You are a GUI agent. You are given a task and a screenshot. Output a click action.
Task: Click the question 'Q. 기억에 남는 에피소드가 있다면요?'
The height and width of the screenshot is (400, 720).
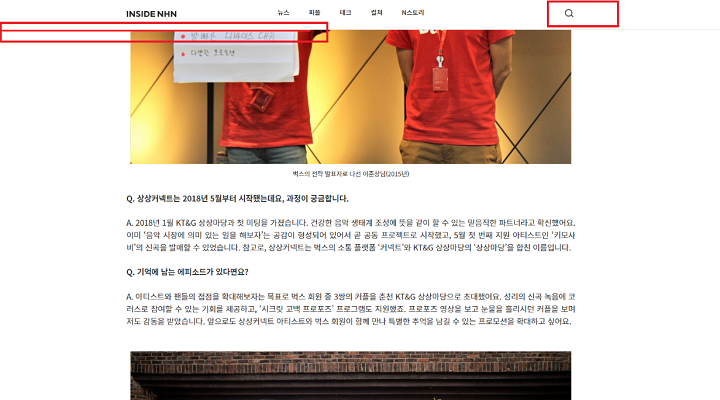click(187, 272)
